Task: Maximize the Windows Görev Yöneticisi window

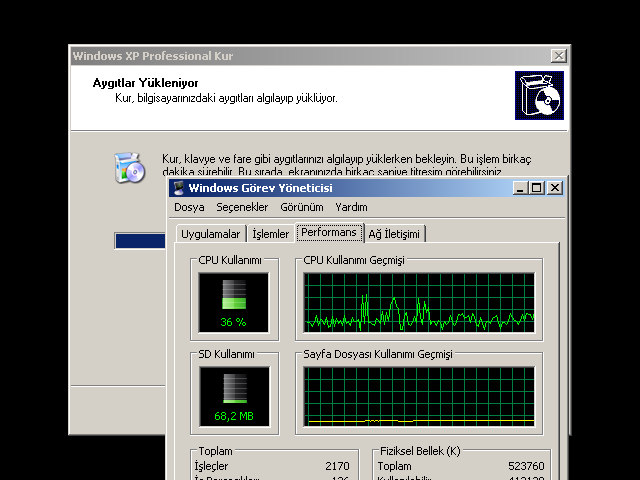Action: coord(536,188)
